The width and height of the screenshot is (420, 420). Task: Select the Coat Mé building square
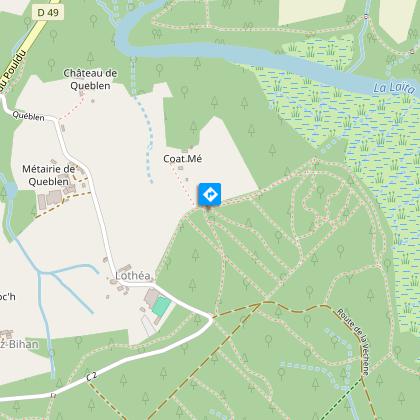point(181,168)
